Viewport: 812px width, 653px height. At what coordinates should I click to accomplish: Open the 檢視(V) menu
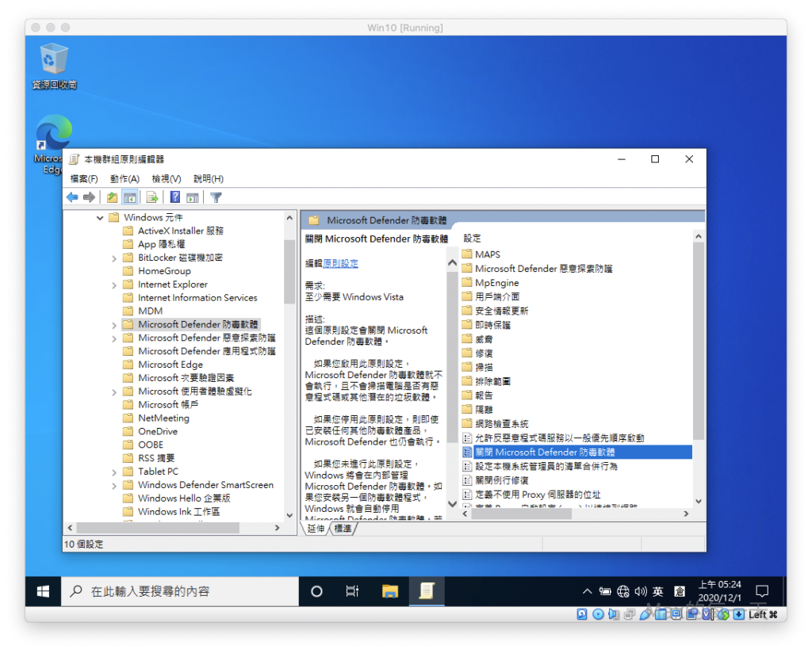point(167,179)
